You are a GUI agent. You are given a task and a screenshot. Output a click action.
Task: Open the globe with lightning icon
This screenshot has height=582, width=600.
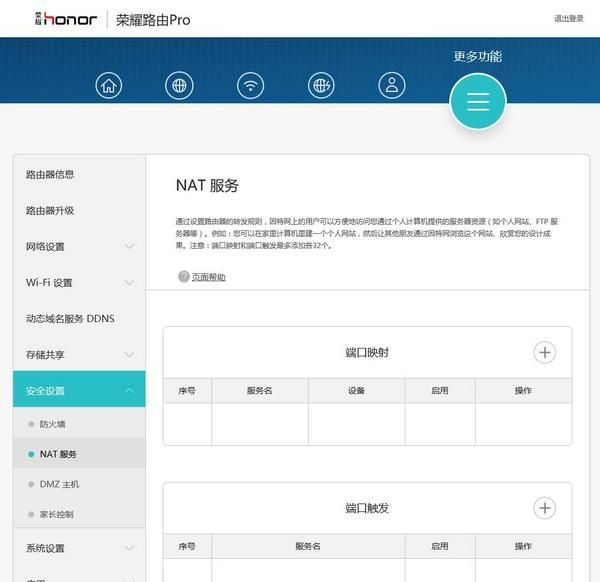[321, 85]
